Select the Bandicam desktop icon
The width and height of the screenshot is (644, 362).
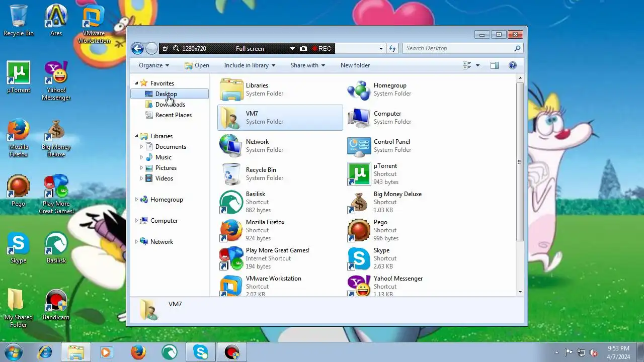pyautogui.click(x=56, y=305)
